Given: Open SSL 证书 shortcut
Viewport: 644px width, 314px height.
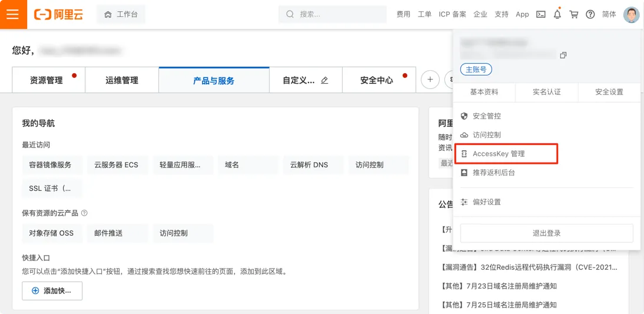Looking at the screenshot, I should pyautogui.click(x=52, y=189).
